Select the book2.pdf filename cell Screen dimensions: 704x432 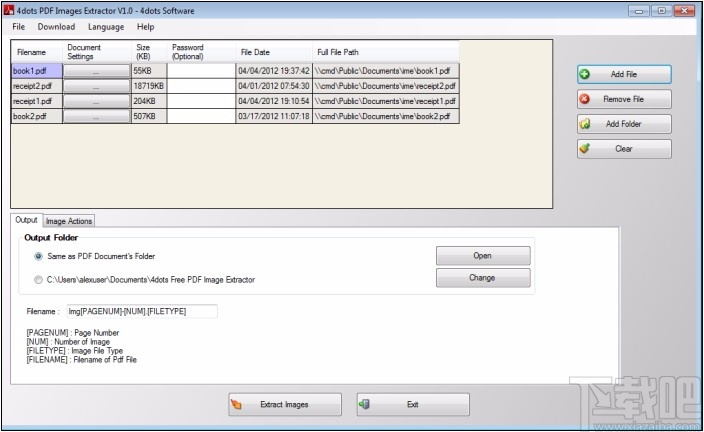coord(37,116)
